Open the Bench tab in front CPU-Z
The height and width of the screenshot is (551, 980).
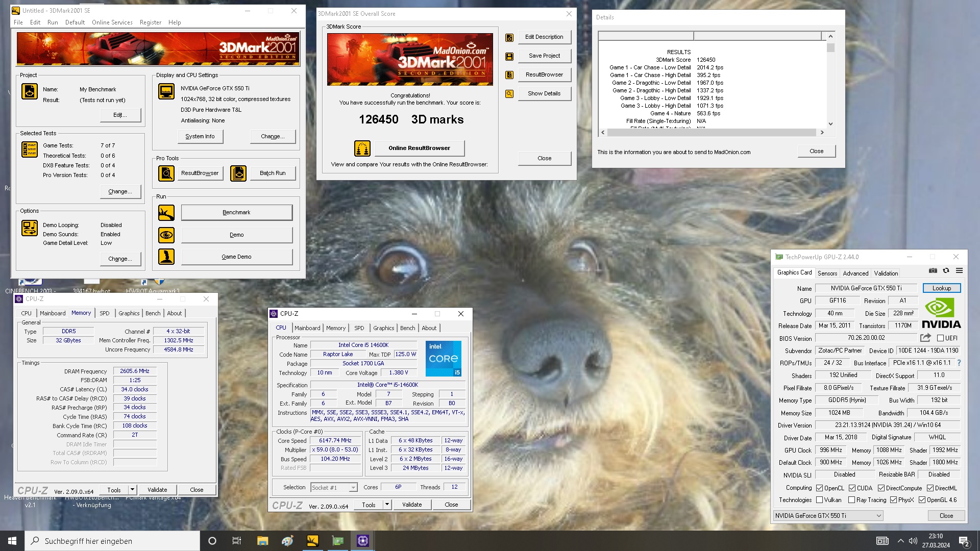pos(407,328)
